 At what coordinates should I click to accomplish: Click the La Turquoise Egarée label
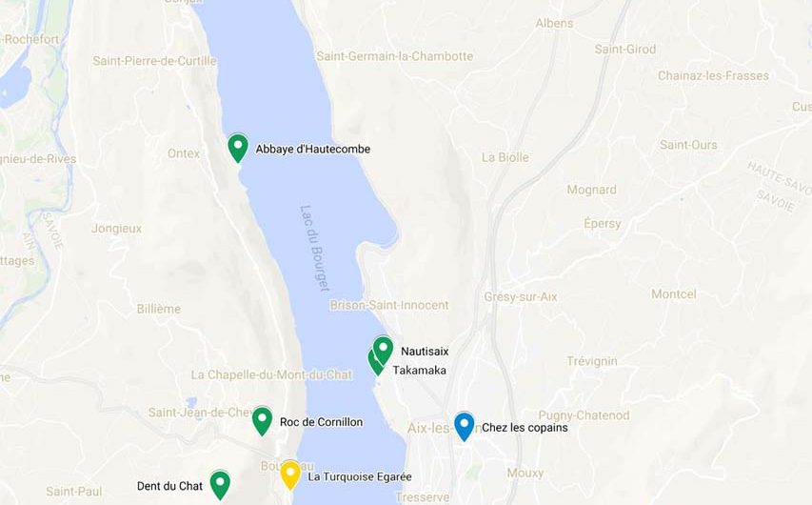pyautogui.click(x=360, y=476)
